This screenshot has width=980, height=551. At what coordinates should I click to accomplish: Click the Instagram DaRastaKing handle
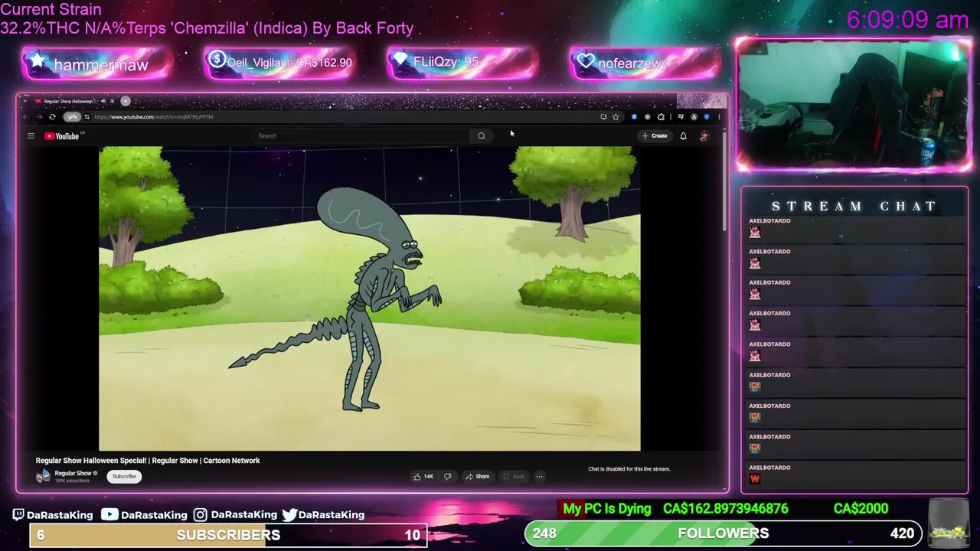[x=235, y=514]
